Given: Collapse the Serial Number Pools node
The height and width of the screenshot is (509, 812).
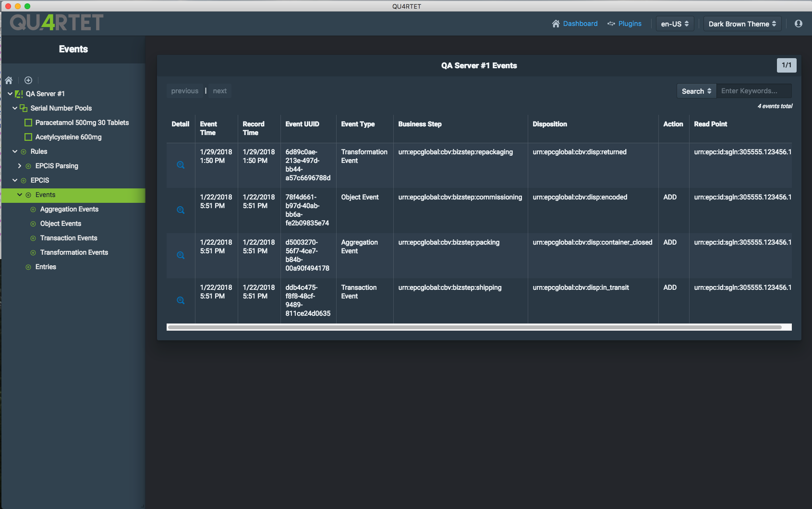Looking at the screenshot, I should pyautogui.click(x=15, y=108).
